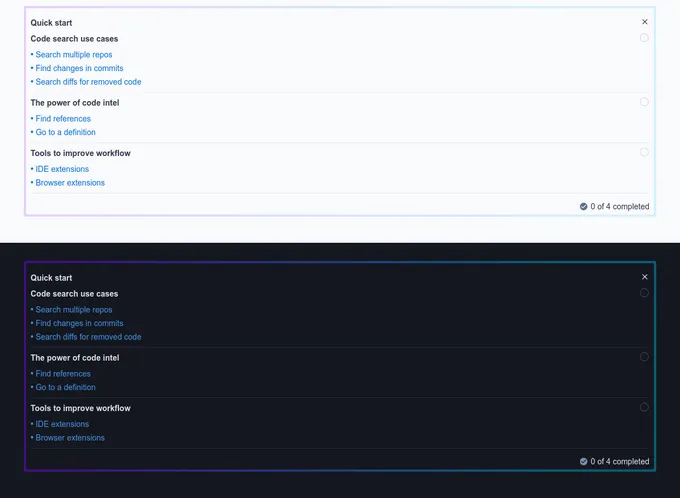Toggle Tools to improve workflow circle, light panel
Image resolution: width=680 pixels, height=498 pixels.
point(644,152)
